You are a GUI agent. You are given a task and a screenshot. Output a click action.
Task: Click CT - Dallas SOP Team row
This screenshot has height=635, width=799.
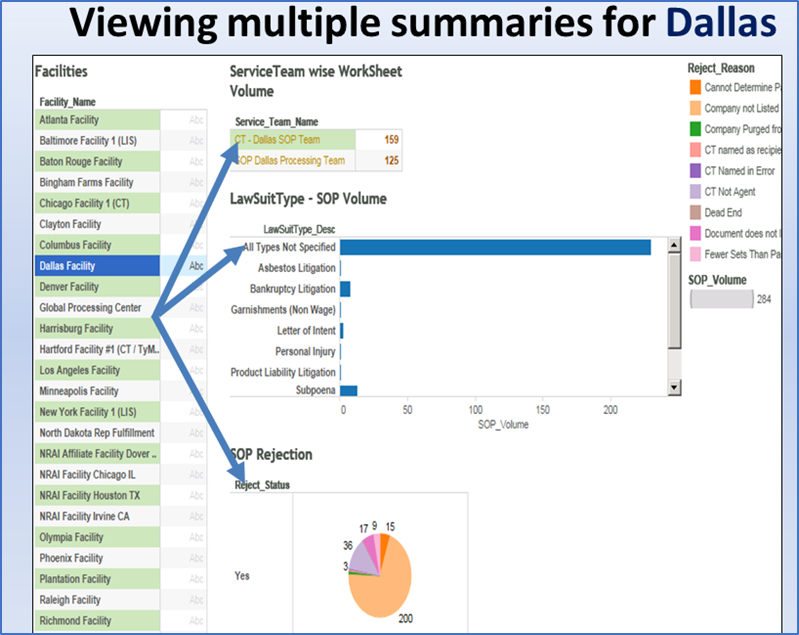(x=292, y=140)
